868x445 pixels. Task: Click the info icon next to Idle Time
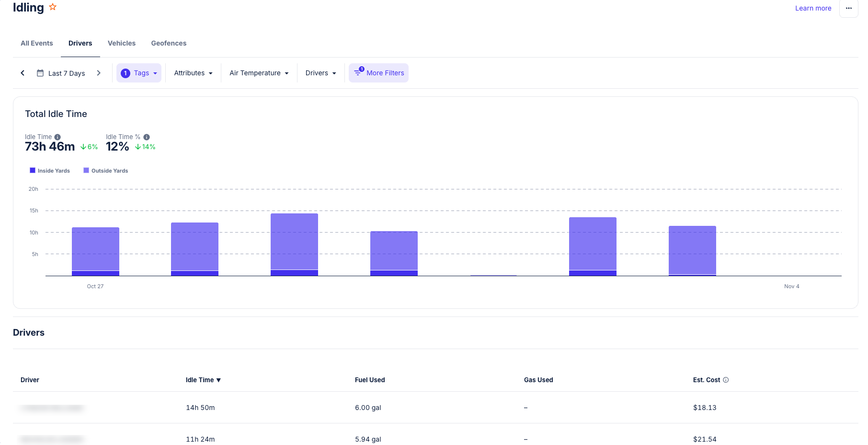pyautogui.click(x=57, y=137)
